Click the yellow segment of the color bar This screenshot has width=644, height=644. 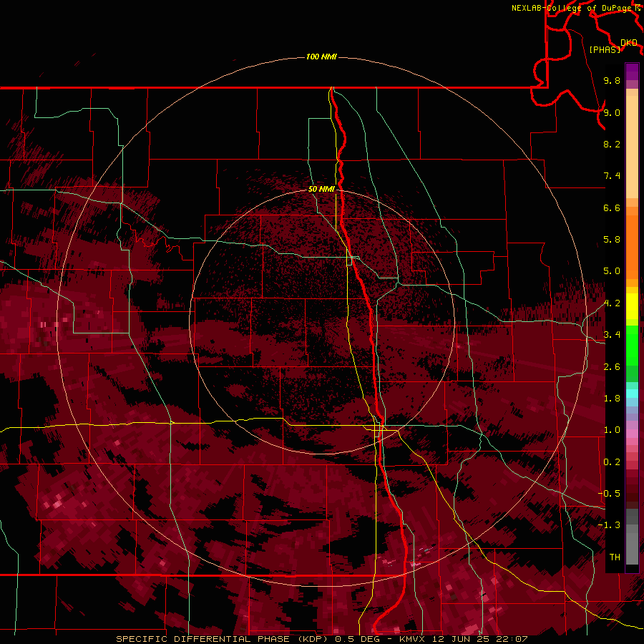[632, 306]
